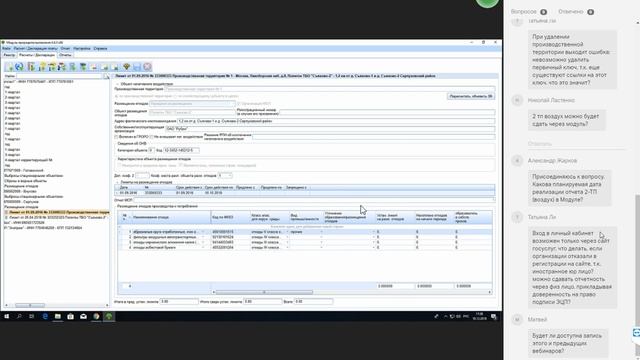Image resolution: width=640 pixels, height=360 pixels.
Task: Open File Explorer from the taskbar
Action: click(58, 316)
